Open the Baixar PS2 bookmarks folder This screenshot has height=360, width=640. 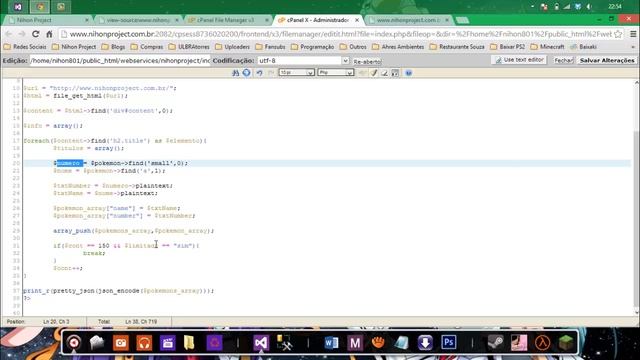click(508, 47)
